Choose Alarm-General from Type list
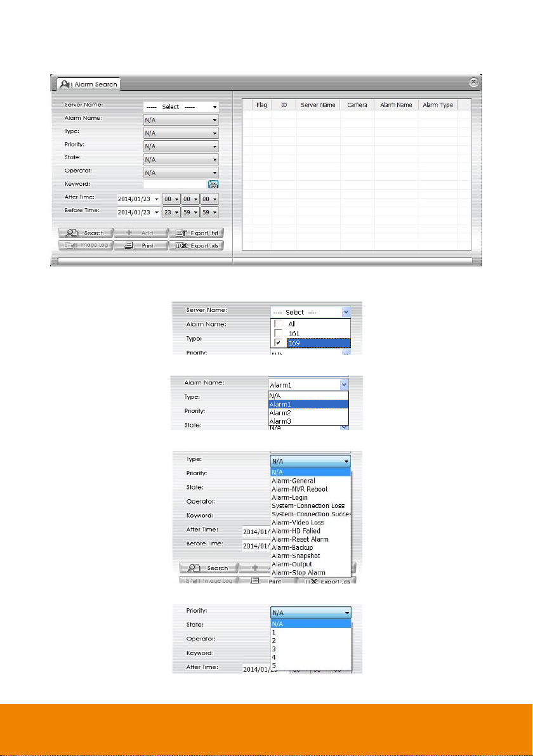This screenshot has width=533, height=756. click(x=311, y=481)
